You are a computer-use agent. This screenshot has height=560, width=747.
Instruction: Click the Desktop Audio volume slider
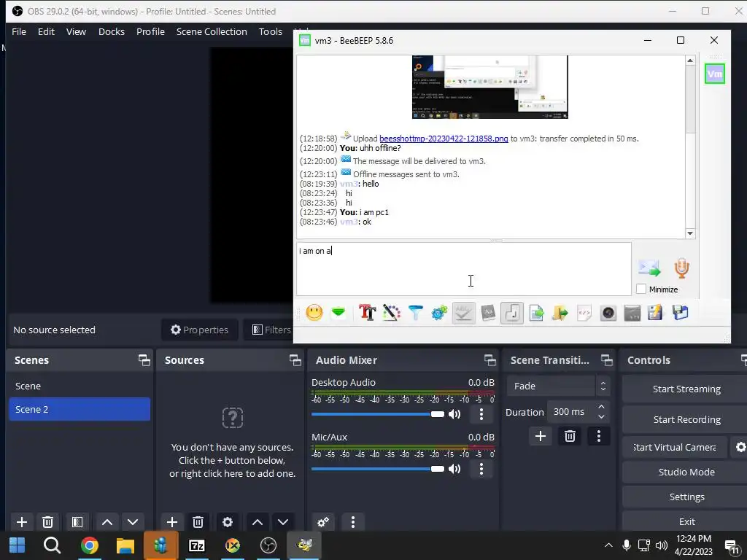coord(378,414)
